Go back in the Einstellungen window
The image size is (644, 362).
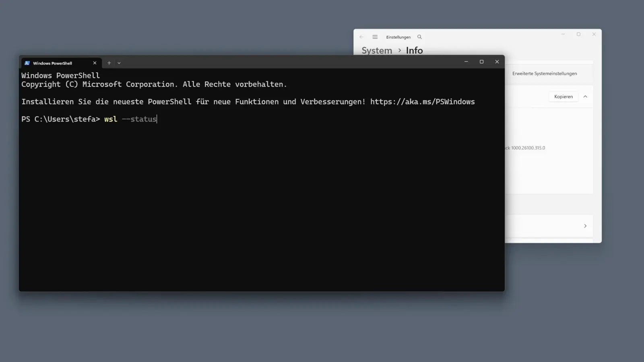[361, 37]
